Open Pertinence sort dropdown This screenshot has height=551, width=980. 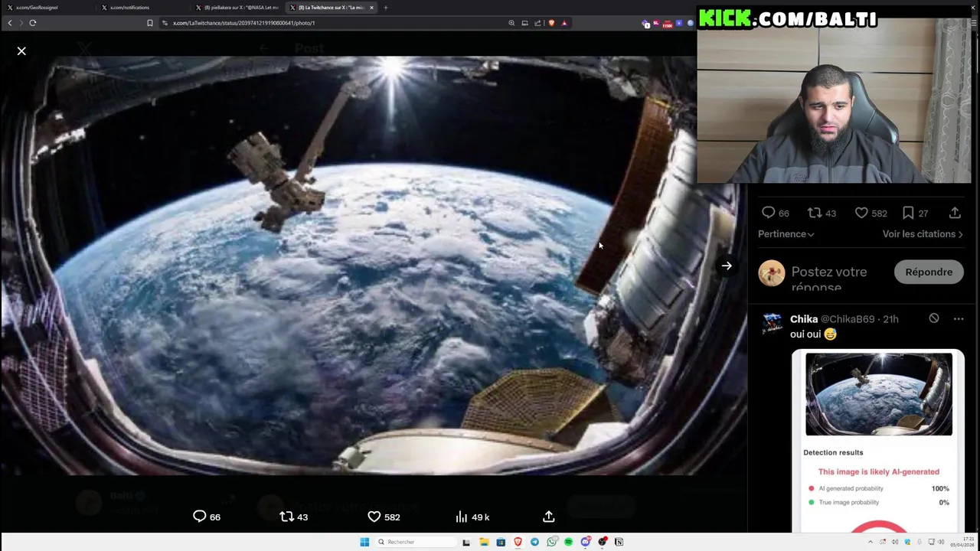(x=786, y=234)
